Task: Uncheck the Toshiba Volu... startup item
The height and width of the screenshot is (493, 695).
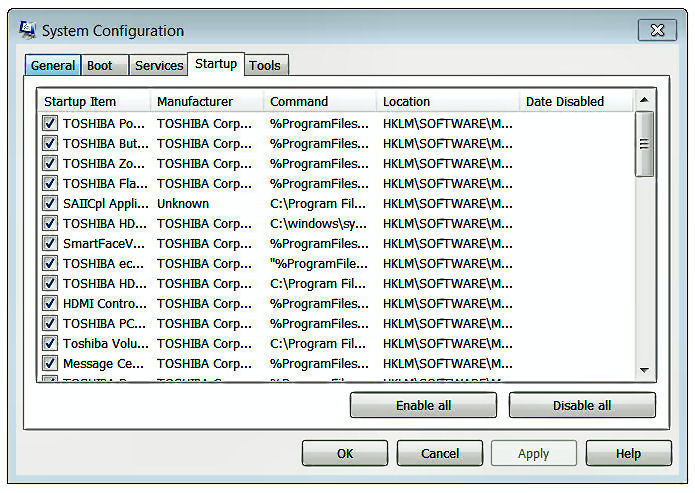Action: (x=50, y=343)
